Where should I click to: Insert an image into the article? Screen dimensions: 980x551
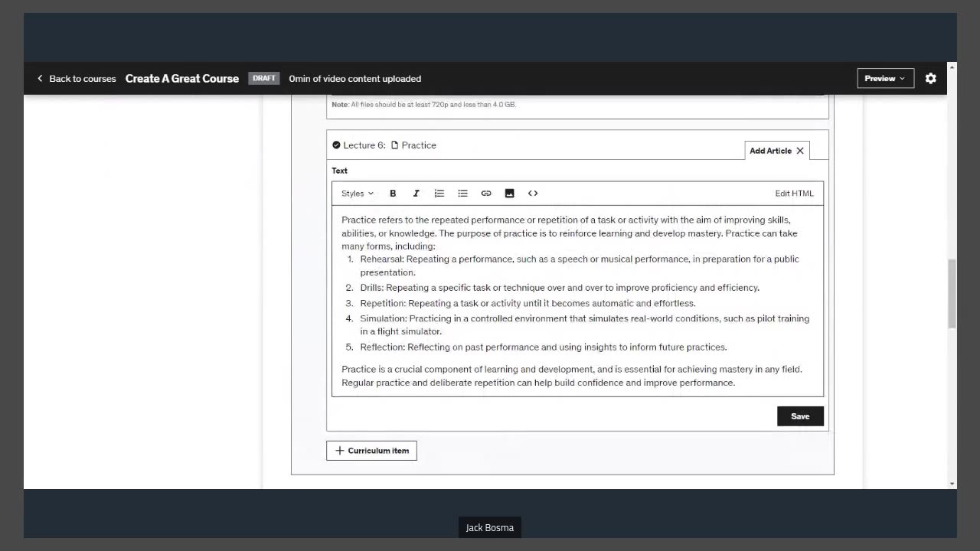509,194
